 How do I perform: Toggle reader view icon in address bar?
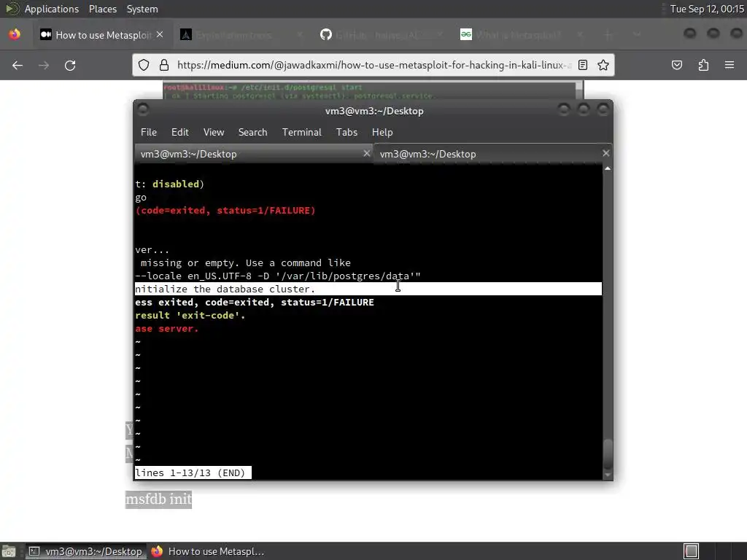[583, 65]
